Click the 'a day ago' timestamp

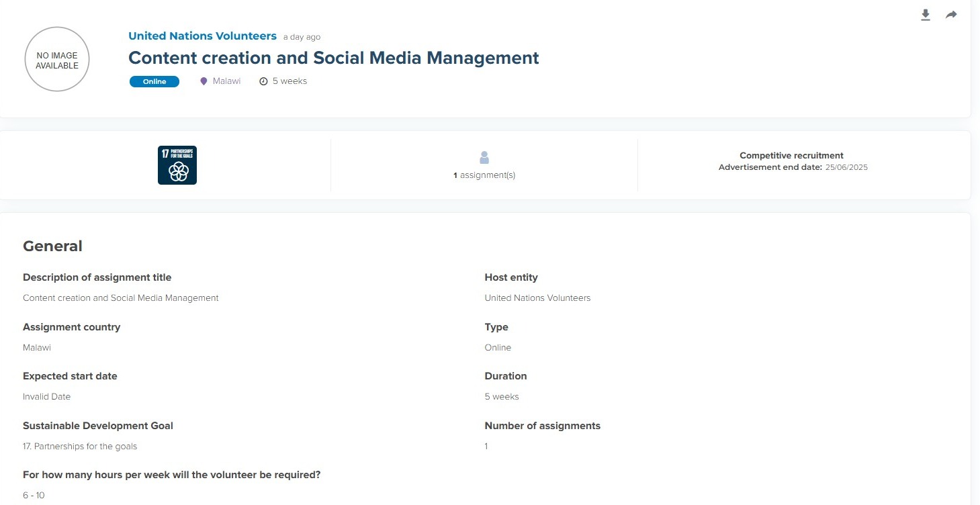click(x=302, y=37)
